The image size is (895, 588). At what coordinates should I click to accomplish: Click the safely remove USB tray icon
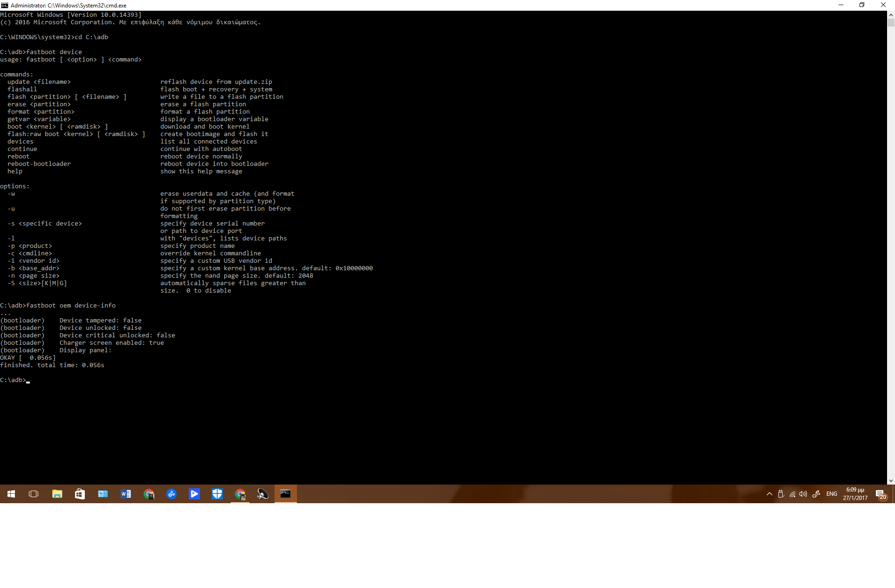tap(781, 494)
